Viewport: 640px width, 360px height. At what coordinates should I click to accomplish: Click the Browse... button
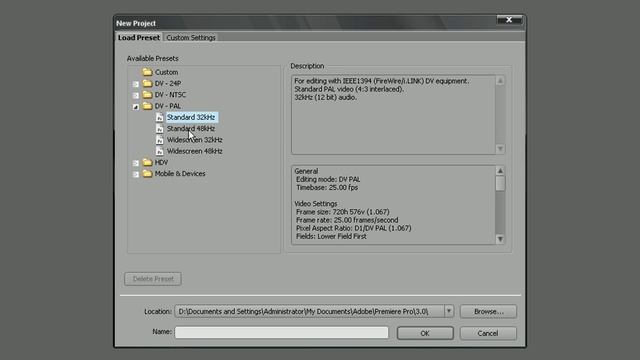488,311
